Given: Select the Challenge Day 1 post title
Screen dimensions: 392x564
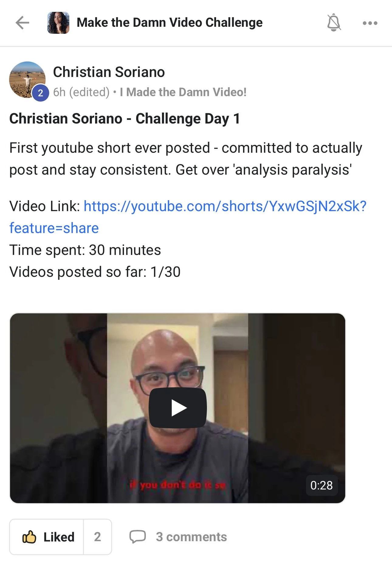Looking at the screenshot, I should 125,119.
